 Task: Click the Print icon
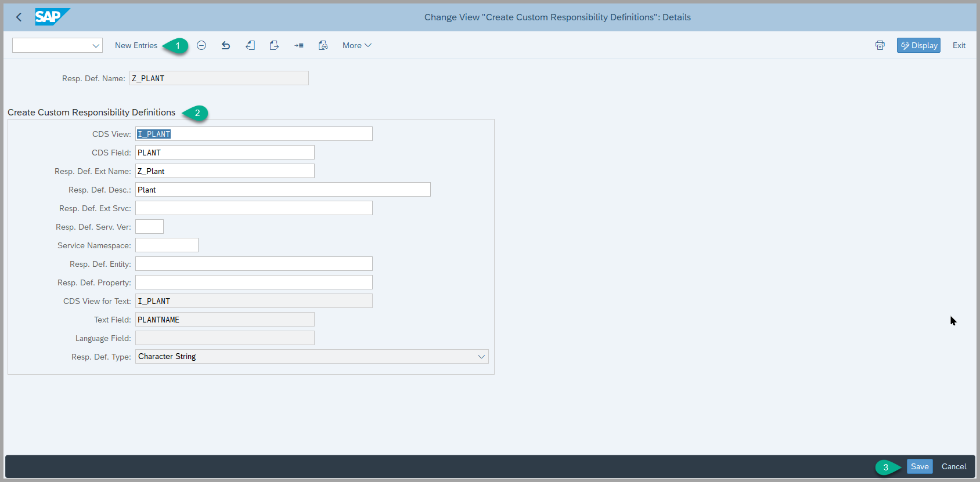pos(880,45)
